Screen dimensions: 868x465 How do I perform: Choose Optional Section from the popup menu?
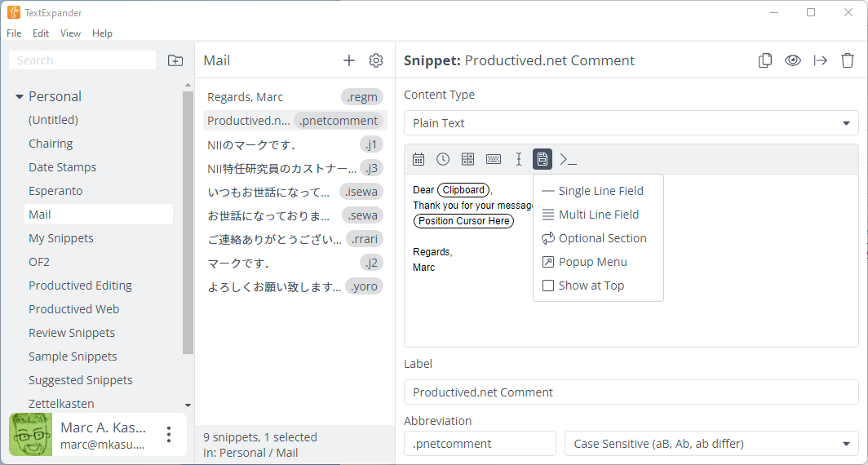(602, 238)
